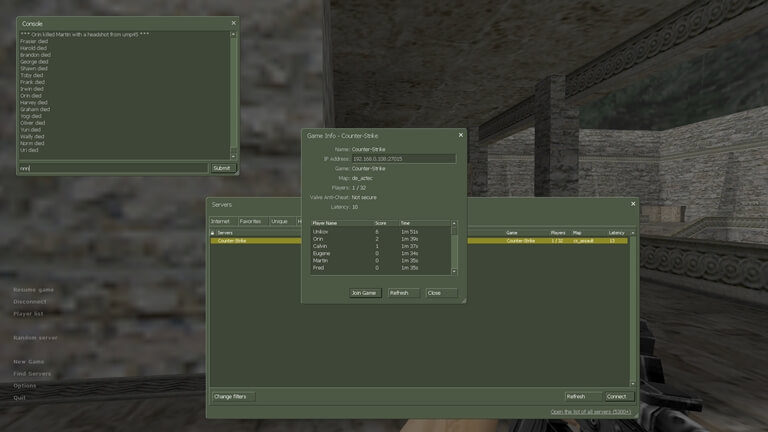This screenshot has width=768, height=432.
Task: Click the Game Info resize grip corner
Action: [463, 301]
